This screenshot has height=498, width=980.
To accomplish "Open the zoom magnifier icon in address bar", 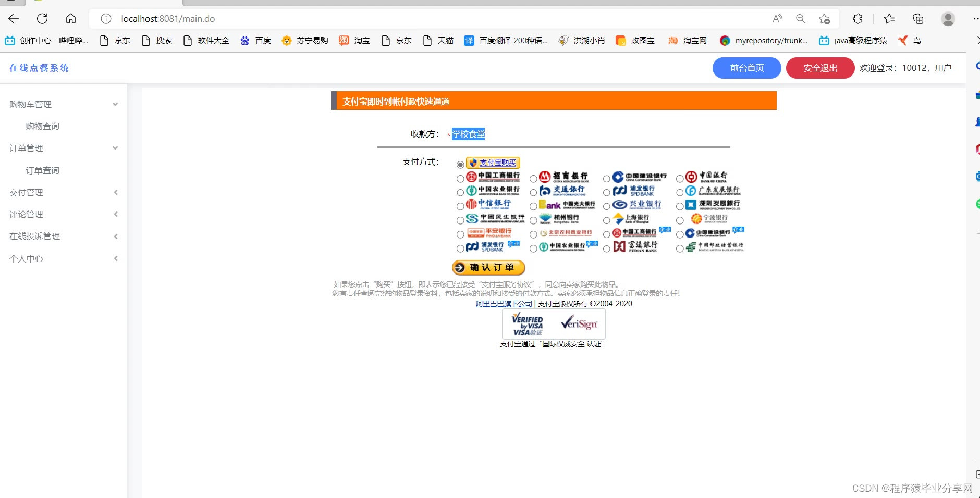I will [801, 19].
